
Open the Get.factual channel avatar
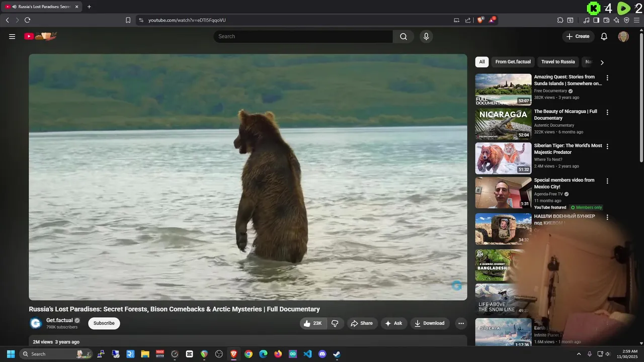tap(35, 323)
